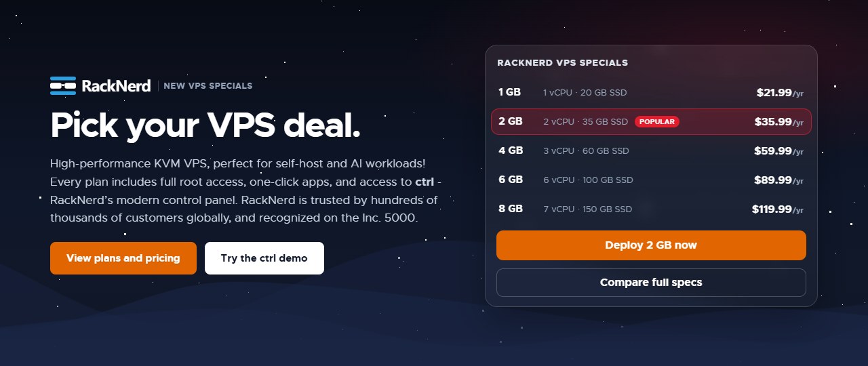868x366 pixels.
Task: Choose the highlighted 2 GB plan row
Action: 651,122
